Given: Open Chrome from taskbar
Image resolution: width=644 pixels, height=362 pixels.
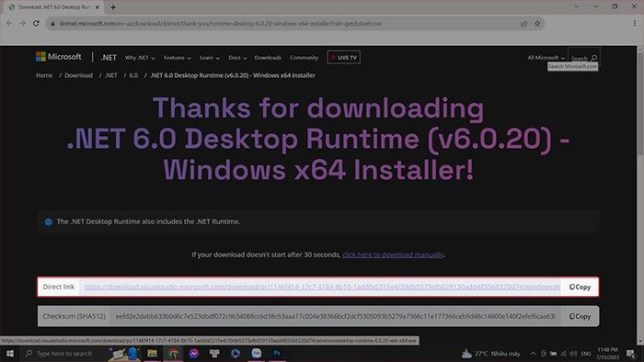Looking at the screenshot, I should click(x=173, y=354).
